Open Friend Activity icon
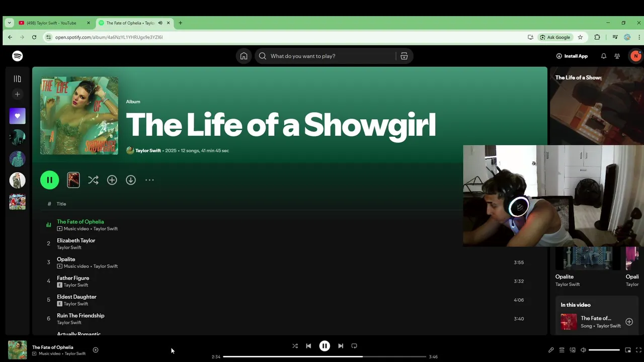The width and height of the screenshot is (644, 362). pos(617,56)
